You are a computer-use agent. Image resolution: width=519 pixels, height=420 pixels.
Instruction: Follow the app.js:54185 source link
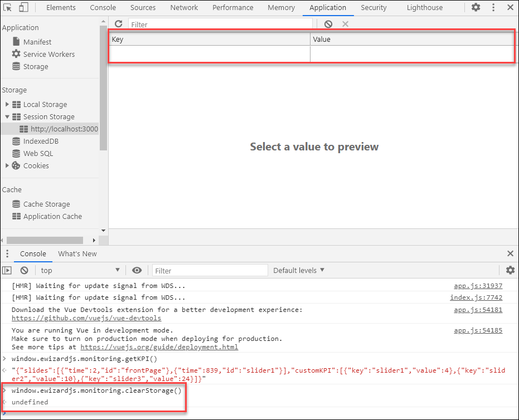[478, 330]
